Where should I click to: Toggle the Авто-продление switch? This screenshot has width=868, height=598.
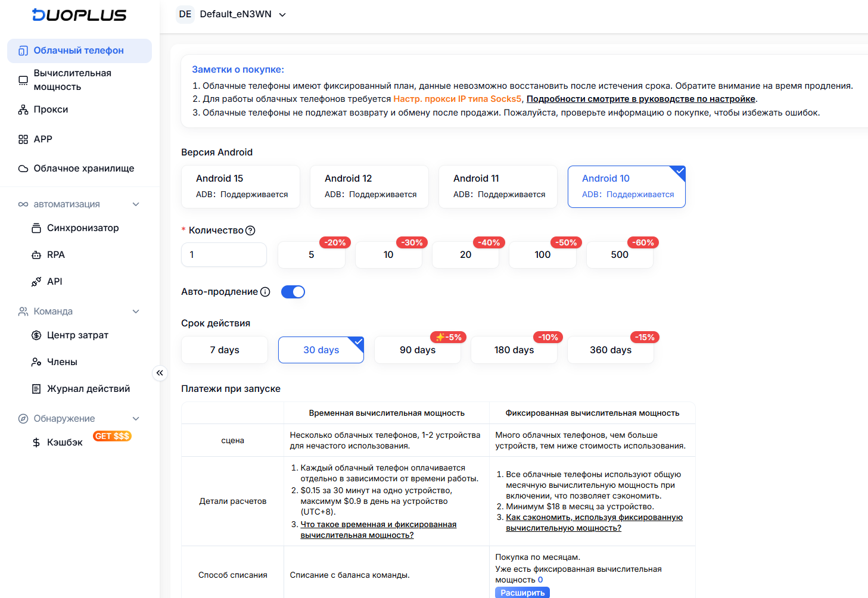(x=293, y=292)
